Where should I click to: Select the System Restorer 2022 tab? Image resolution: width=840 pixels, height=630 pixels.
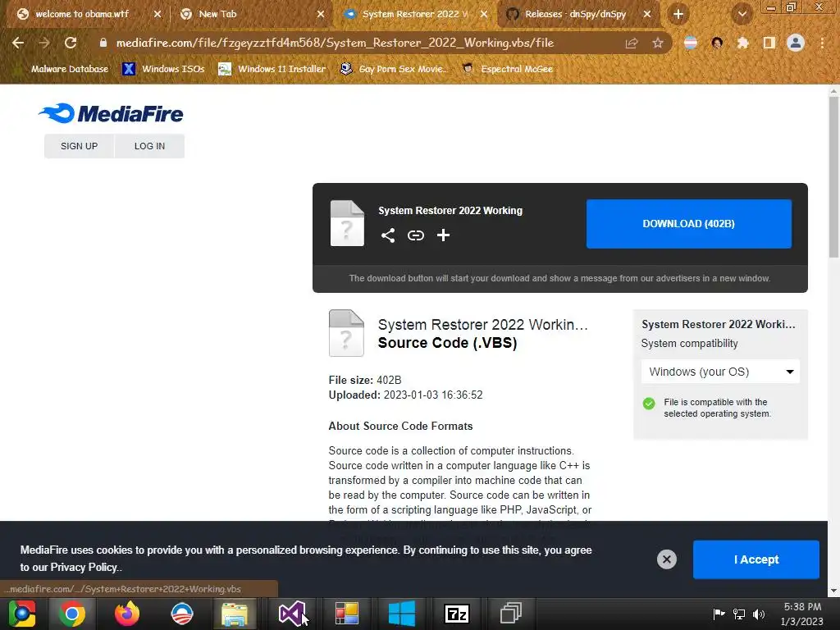(415, 15)
